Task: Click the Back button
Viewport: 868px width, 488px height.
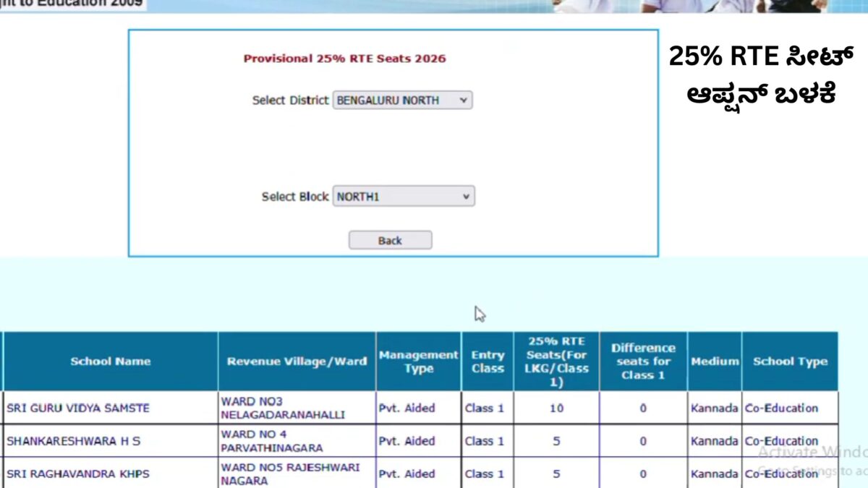Action: tap(390, 241)
